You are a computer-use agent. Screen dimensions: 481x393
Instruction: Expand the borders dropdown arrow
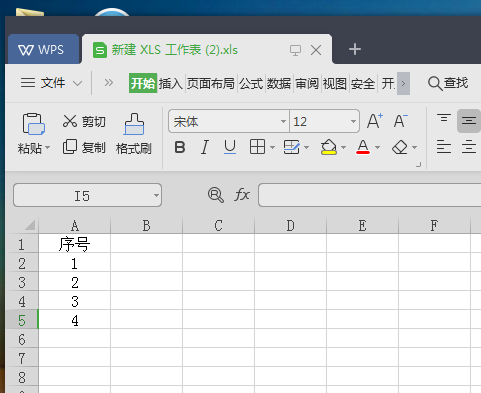(x=272, y=147)
